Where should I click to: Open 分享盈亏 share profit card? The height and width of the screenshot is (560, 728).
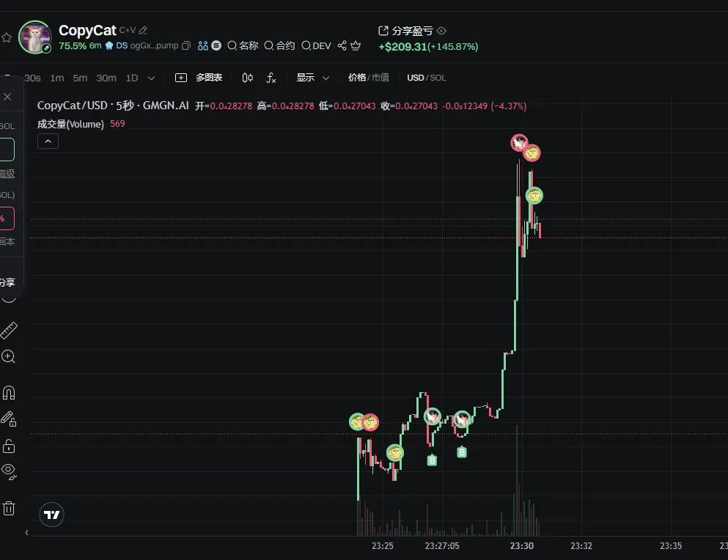[405, 31]
